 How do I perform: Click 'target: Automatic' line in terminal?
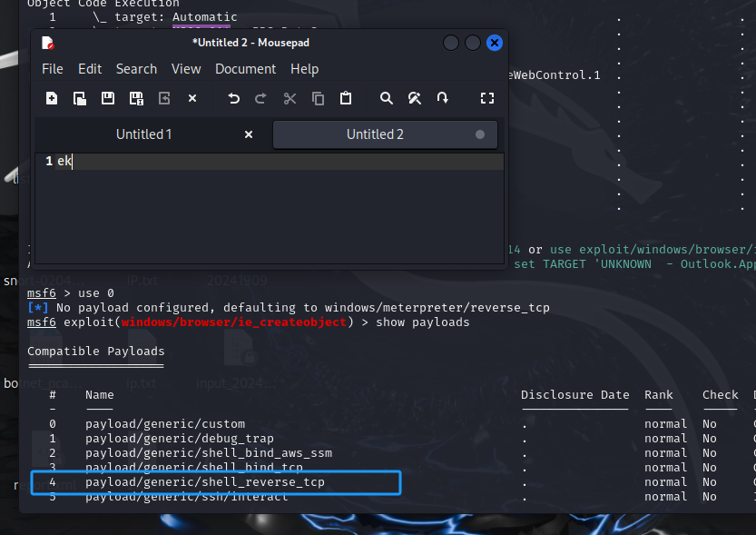click(x=175, y=17)
